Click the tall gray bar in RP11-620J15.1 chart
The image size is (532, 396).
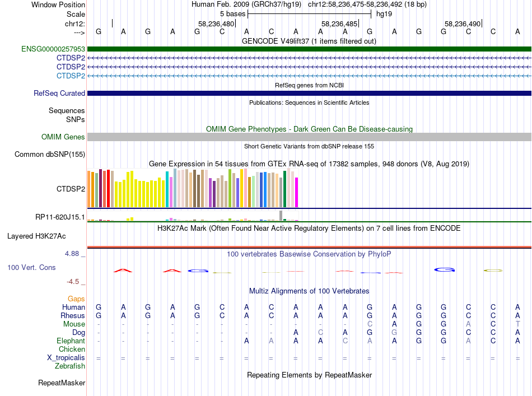[x=281, y=216]
